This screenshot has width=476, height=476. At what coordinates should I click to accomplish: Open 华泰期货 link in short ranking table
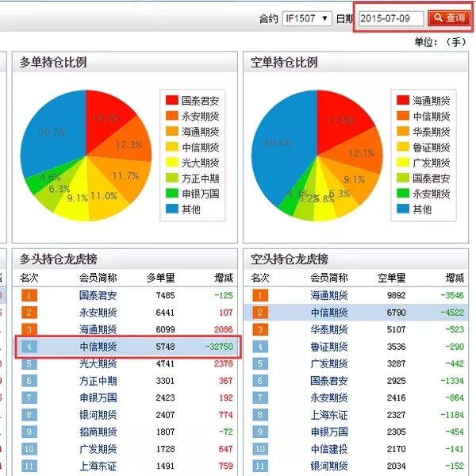329,329
